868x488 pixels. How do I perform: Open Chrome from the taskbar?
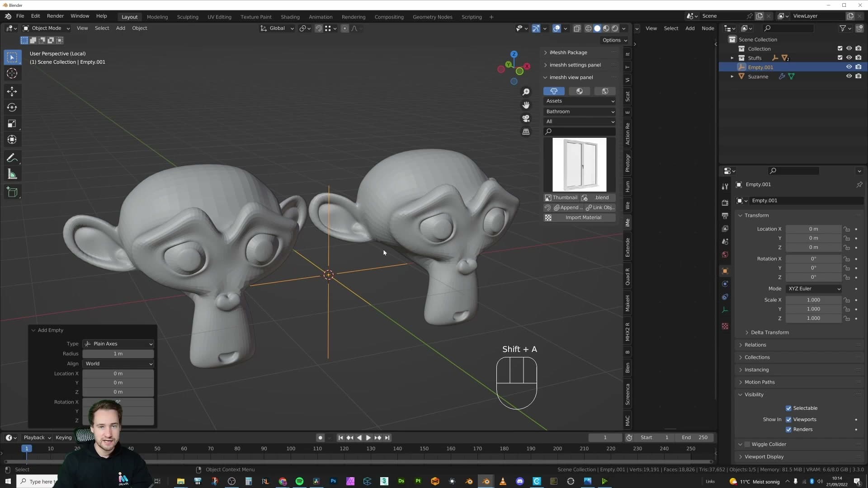[283, 481]
